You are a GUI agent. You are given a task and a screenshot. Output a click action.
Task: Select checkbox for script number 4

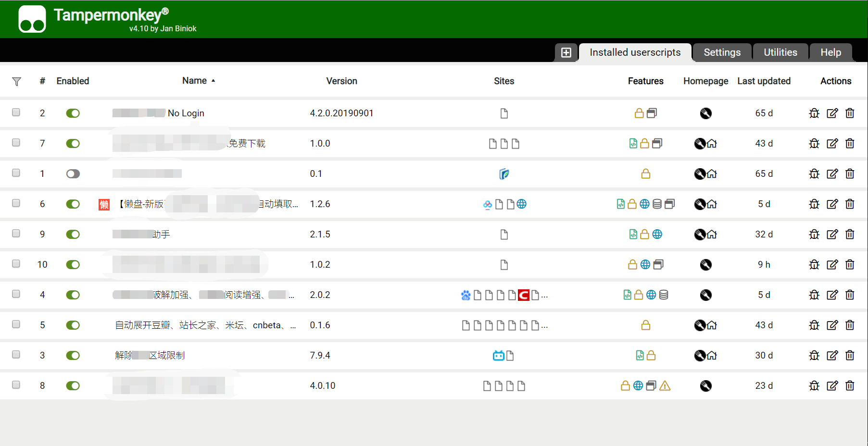point(16,294)
